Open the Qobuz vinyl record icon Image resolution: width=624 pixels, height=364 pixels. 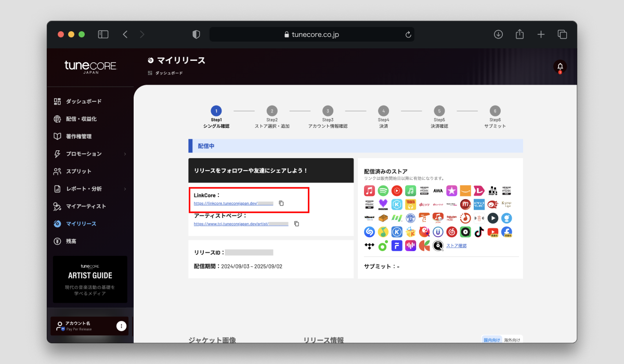pyautogui.click(x=438, y=245)
